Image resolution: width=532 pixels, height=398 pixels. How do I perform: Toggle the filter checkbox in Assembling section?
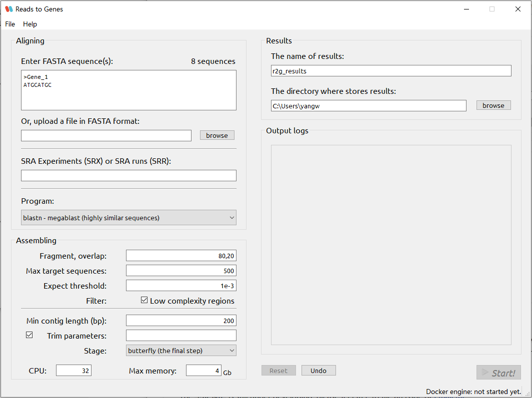[x=144, y=300]
